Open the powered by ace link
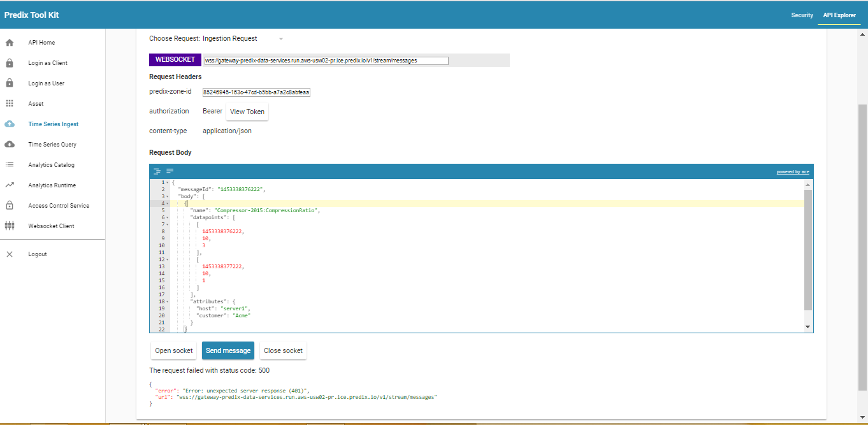The width and height of the screenshot is (868, 425). coord(793,172)
